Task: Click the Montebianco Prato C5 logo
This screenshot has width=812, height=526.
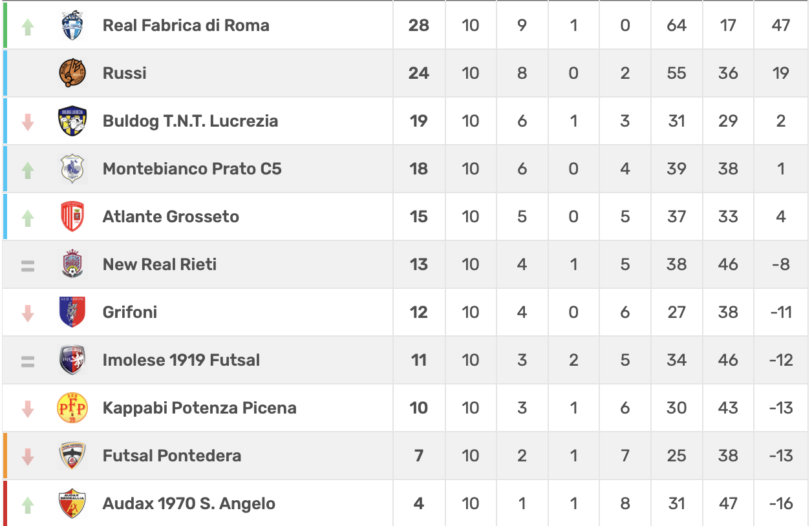Action: click(72, 169)
